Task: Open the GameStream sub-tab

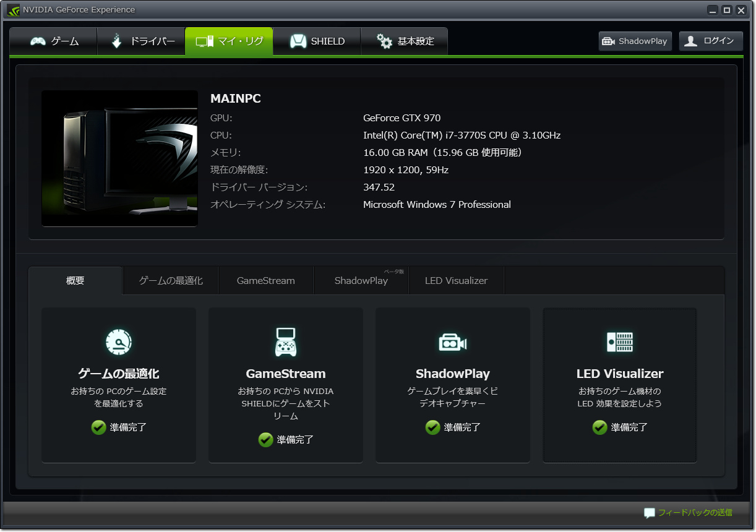Action: [266, 281]
